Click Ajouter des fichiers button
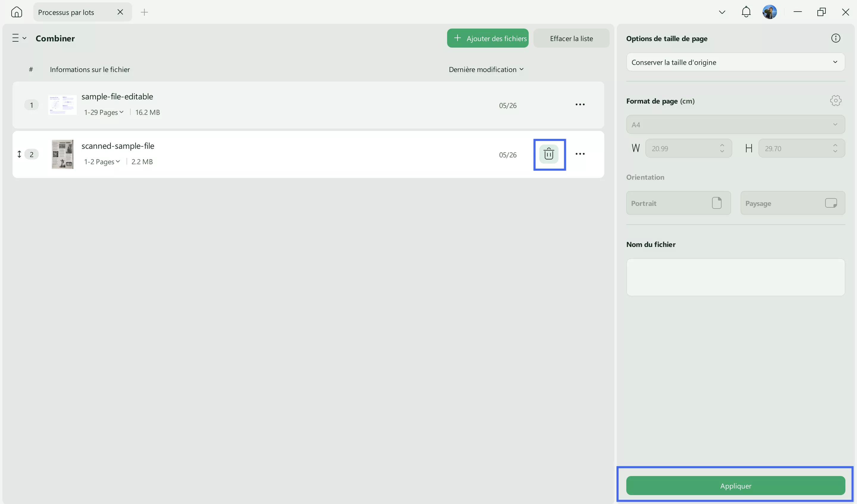 point(488,38)
